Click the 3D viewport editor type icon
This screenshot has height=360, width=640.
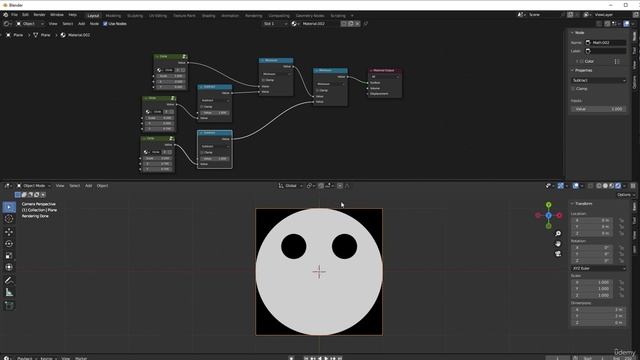coord(7,186)
